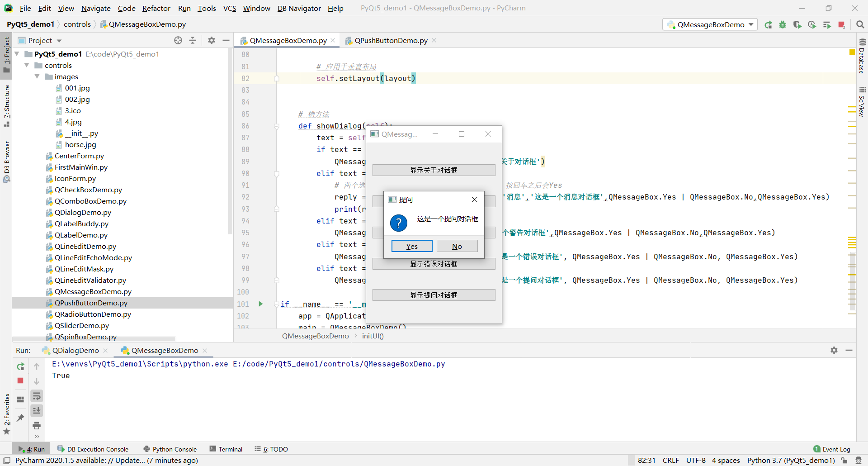Open the VCS menu

pos(230,8)
